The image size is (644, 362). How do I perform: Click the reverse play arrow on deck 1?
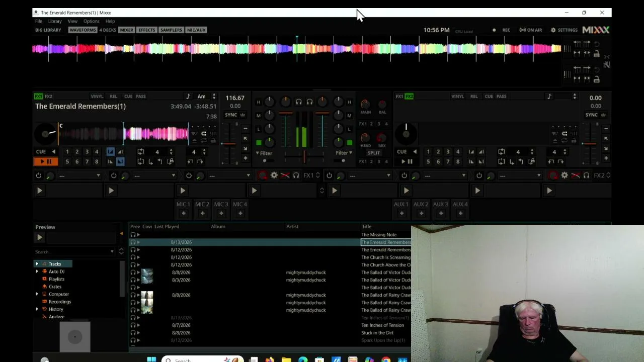coord(53,151)
